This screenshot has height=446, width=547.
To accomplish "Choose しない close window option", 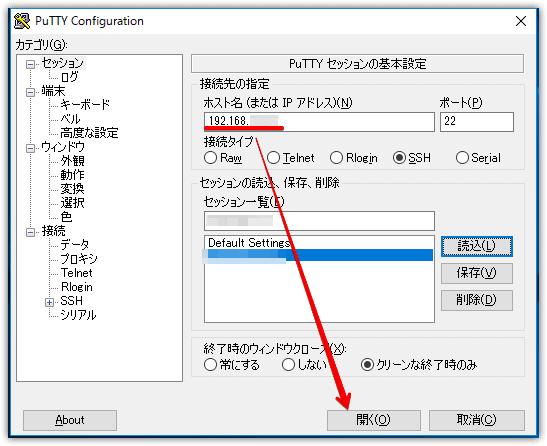I will click(289, 365).
